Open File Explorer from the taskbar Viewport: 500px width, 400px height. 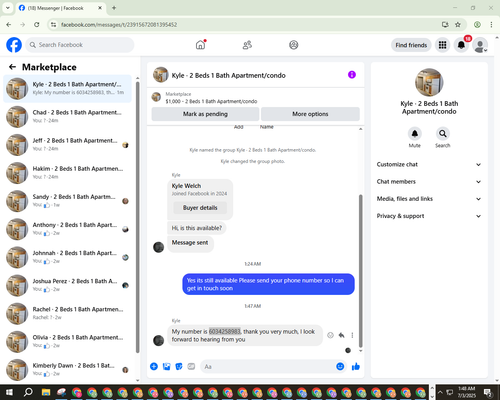(x=46, y=392)
